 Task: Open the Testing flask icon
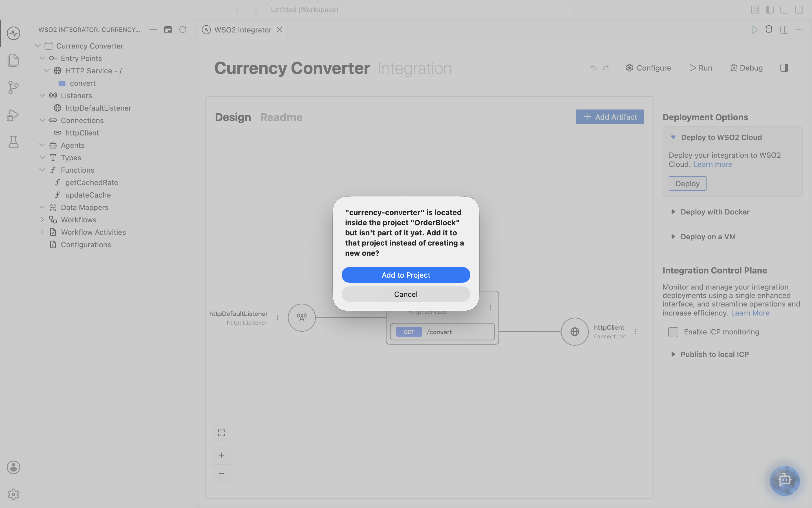(x=14, y=142)
